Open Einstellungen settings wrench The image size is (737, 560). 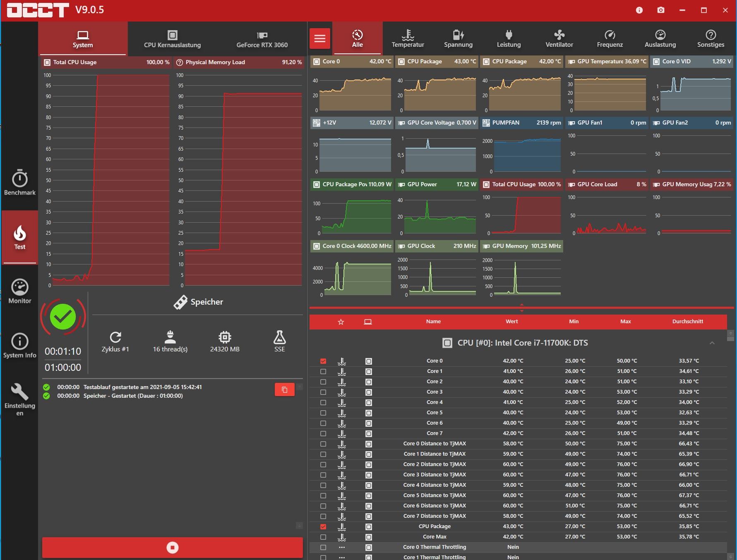pos(19,399)
